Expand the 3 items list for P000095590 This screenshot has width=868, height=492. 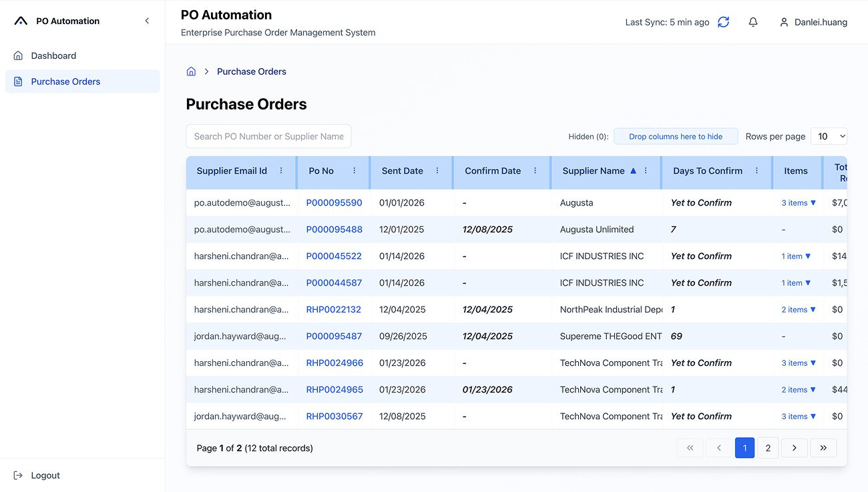click(798, 202)
